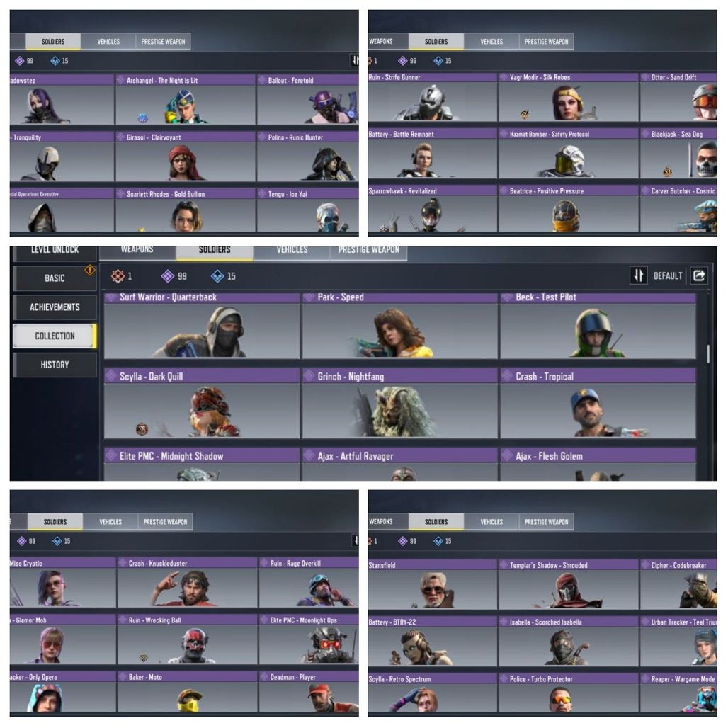Select the ACHIEVEMENTS sidebar button

coord(55,307)
